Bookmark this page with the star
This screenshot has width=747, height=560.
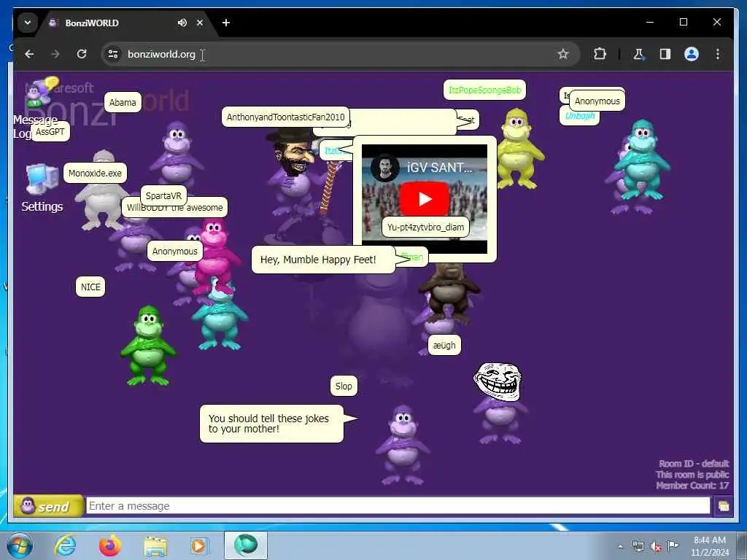coord(563,54)
